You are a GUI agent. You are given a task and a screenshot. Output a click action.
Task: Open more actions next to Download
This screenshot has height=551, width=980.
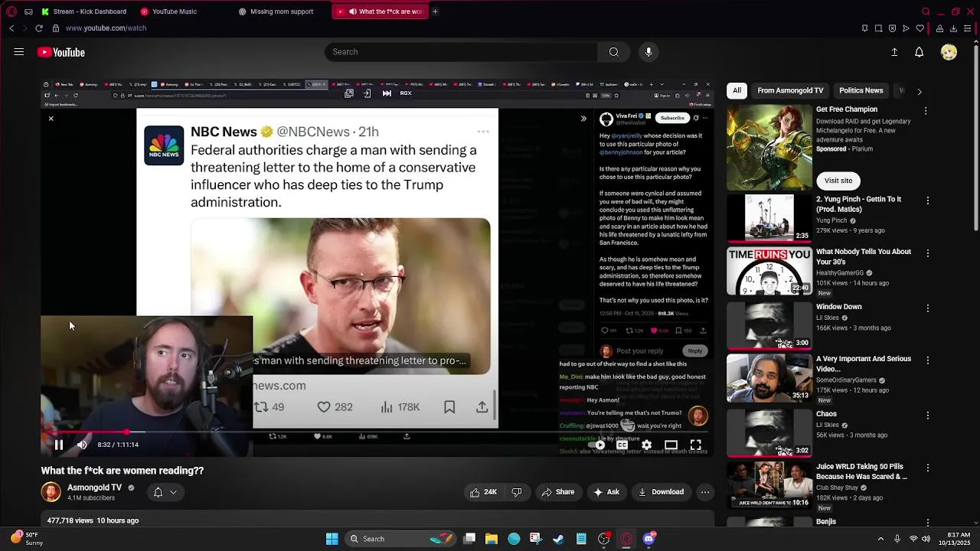[705, 492]
